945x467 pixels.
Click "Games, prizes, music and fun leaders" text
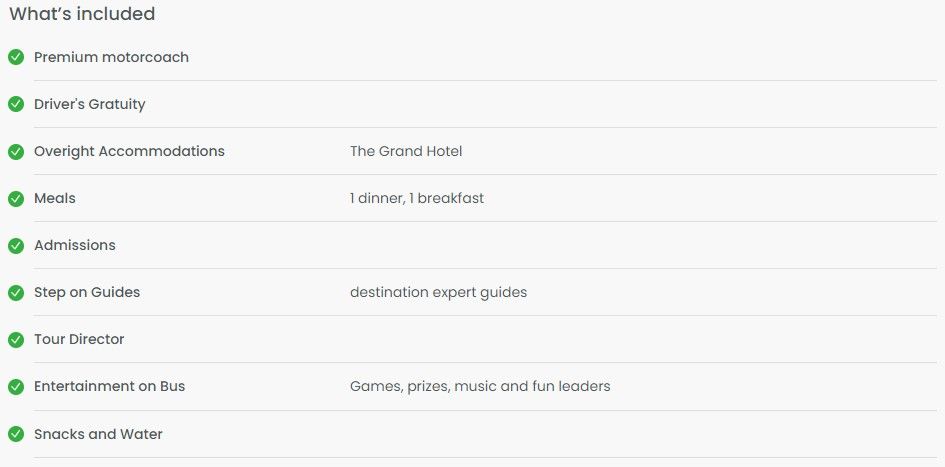(480, 386)
